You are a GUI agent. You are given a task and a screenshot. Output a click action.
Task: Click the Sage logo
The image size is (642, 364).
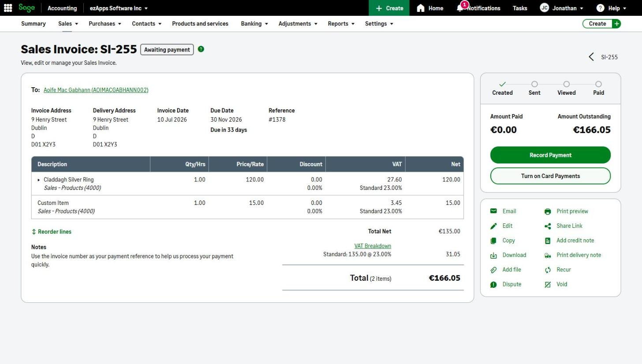coord(26,8)
